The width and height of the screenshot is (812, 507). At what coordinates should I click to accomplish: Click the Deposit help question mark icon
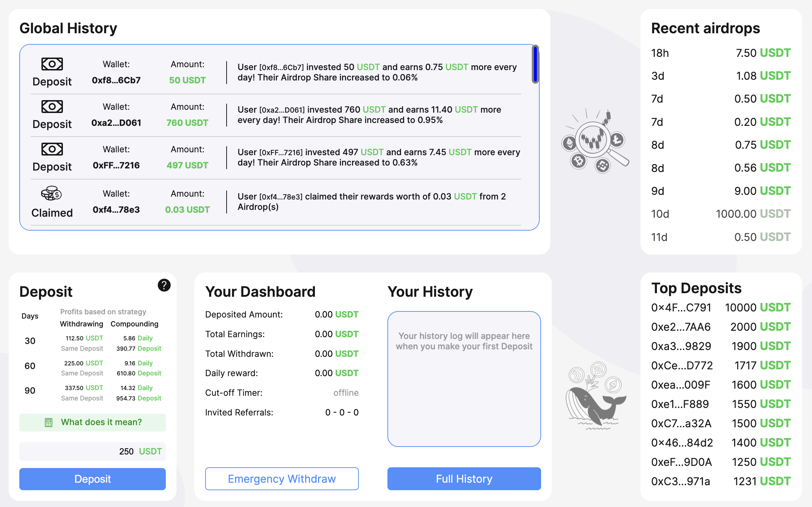coord(164,285)
